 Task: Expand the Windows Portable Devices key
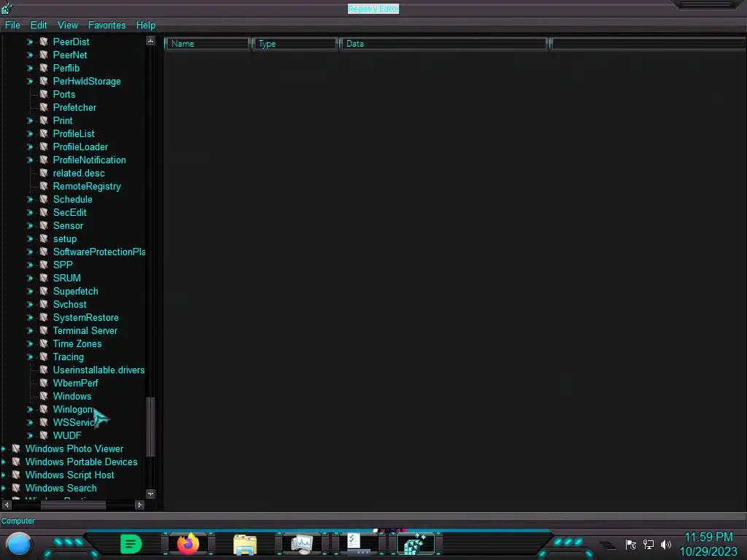pos(4,462)
